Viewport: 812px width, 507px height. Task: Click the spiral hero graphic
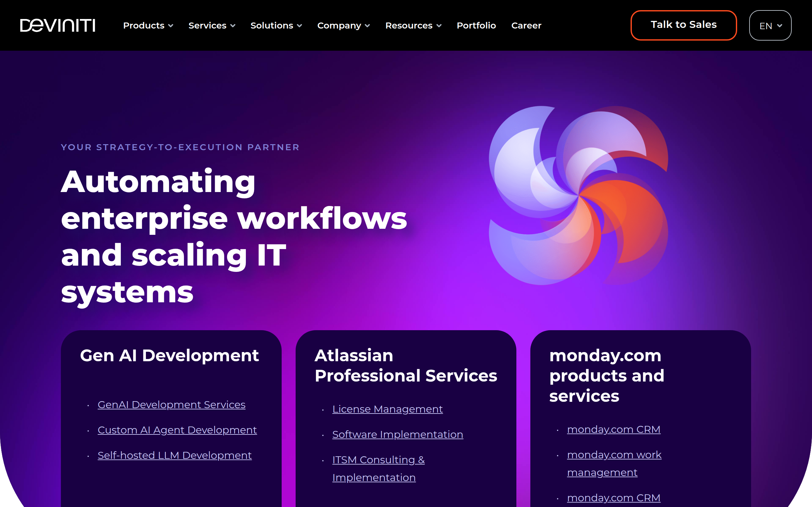579,195
